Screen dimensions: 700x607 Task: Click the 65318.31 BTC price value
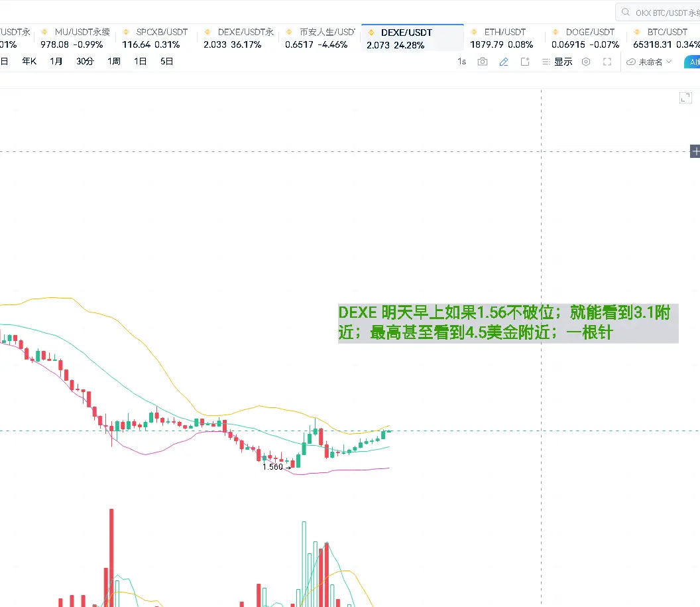point(652,44)
